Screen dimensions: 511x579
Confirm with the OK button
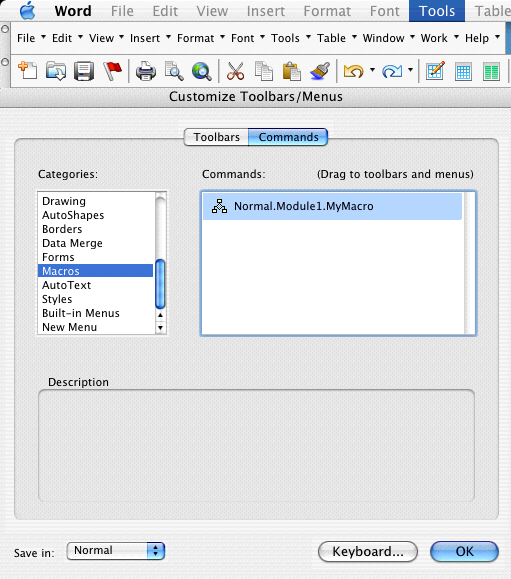(x=464, y=551)
